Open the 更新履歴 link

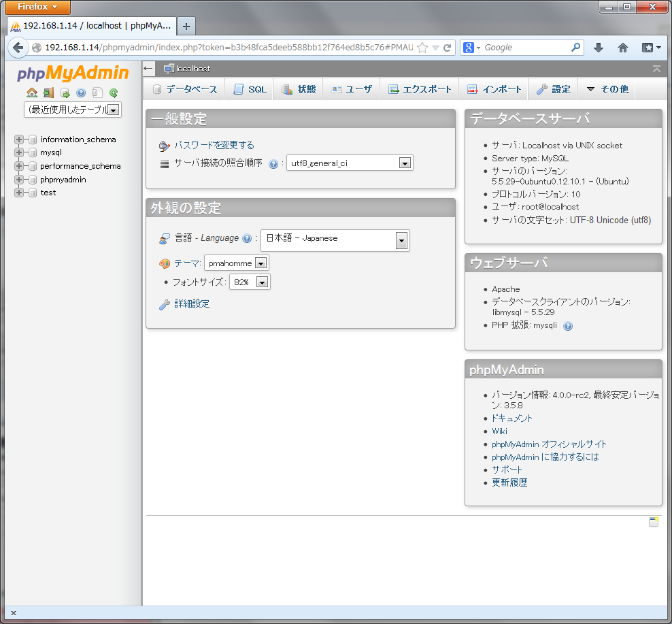509,483
